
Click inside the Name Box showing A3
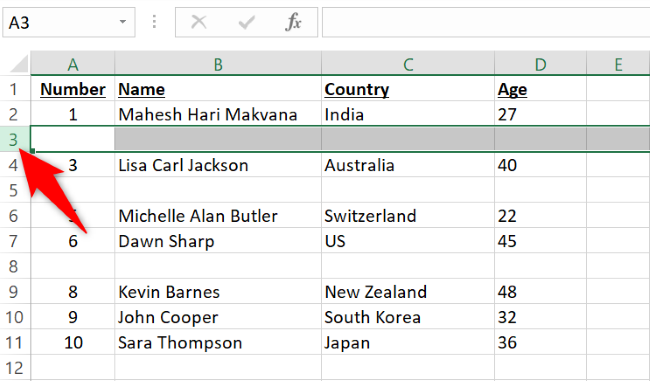[60, 22]
